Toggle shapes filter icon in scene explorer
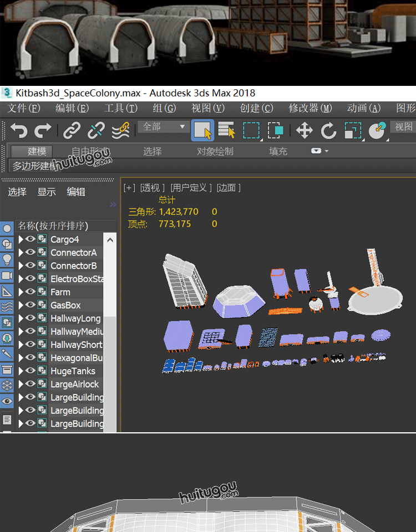This screenshot has height=532, width=416. coord(7,244)
